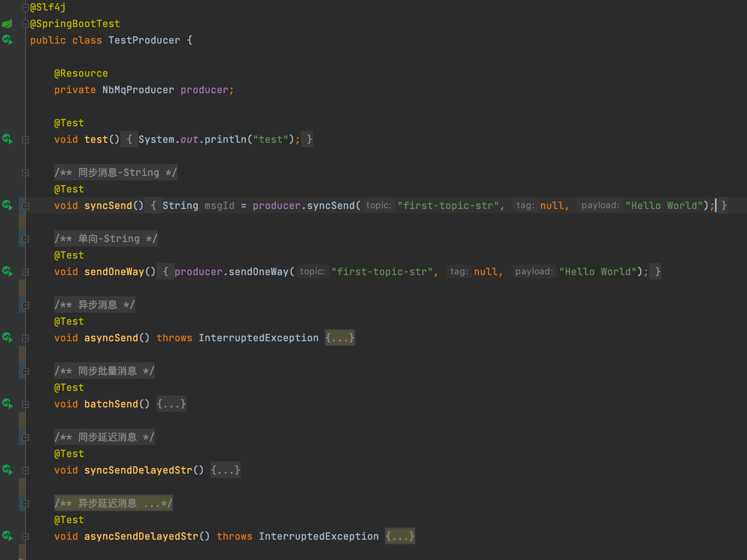The image size is (747, 560).
Task: Click the "Hello World" string in syncSend
Action: coord(664,206)
